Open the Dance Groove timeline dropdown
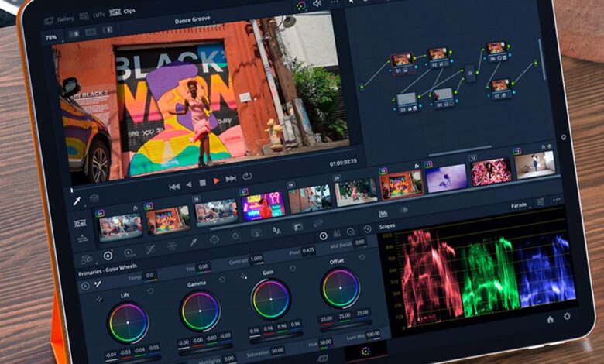The height and width of the screenshot is (364, 604). coord(193,19)
